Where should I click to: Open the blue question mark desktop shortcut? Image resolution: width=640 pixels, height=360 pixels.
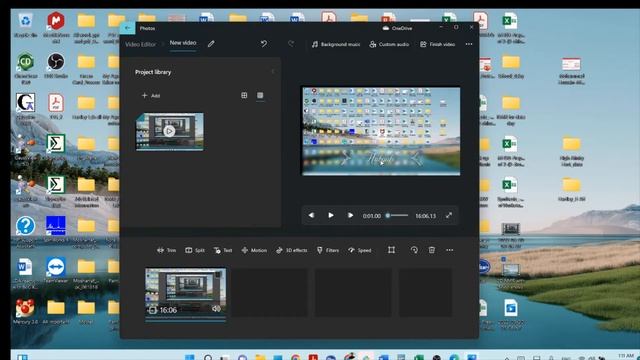25,230
